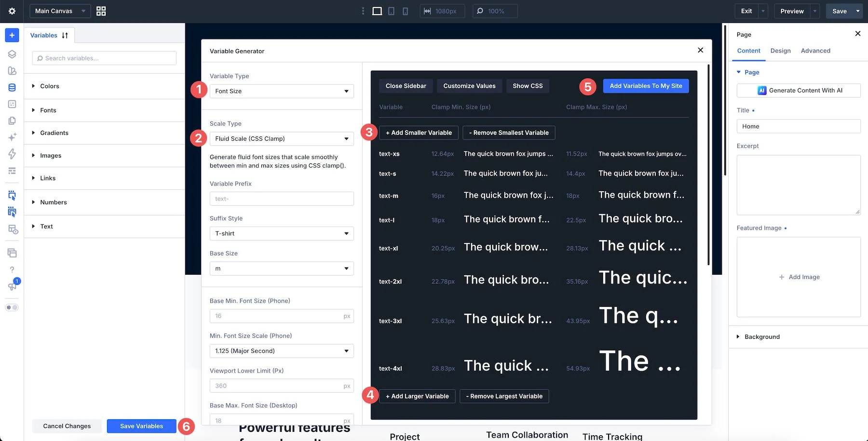Click the Base Min. Font Size input
This screenshot has width=868, height=441.
282,316
